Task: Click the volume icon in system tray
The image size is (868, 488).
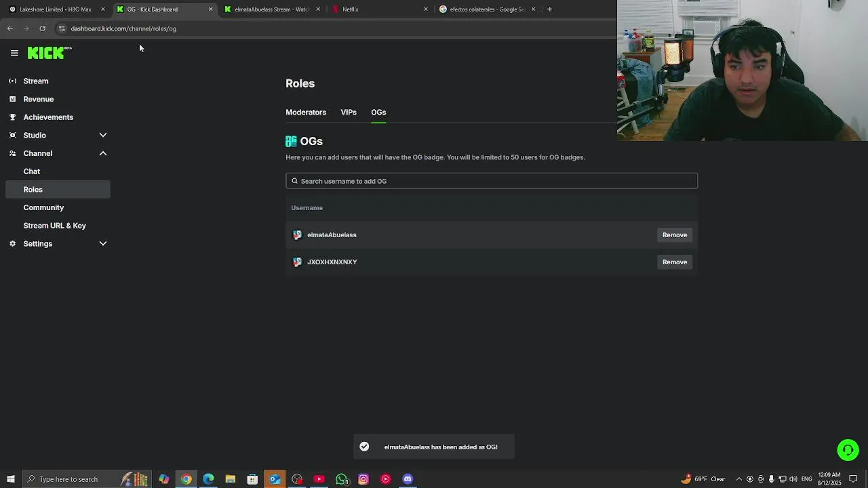Action: pos(793,479)
